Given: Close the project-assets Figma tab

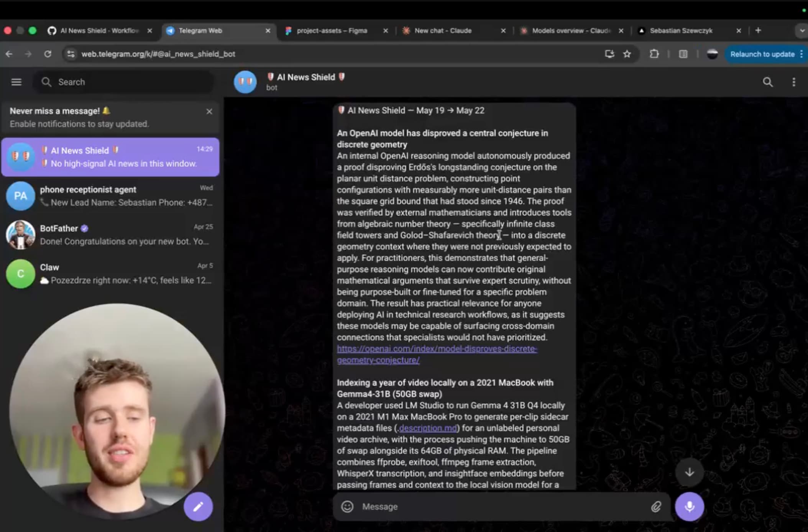Looking at the screenshot, I should (386, 31).
